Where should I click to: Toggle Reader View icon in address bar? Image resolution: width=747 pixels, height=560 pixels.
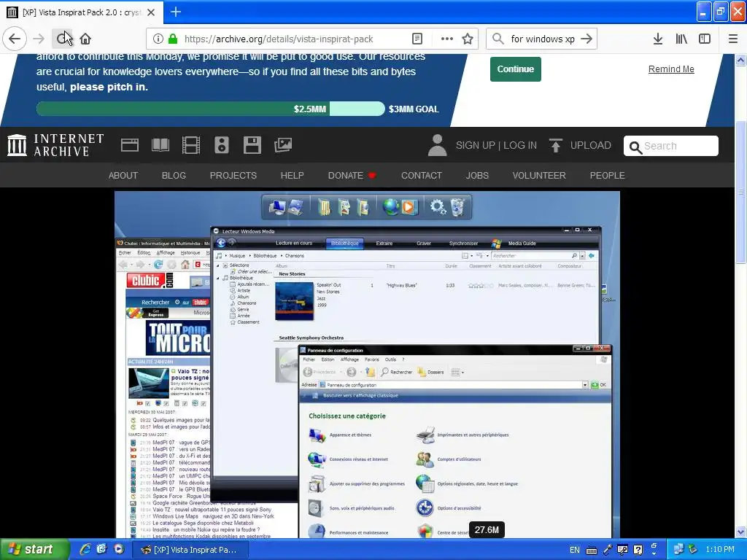coord(417,39)
